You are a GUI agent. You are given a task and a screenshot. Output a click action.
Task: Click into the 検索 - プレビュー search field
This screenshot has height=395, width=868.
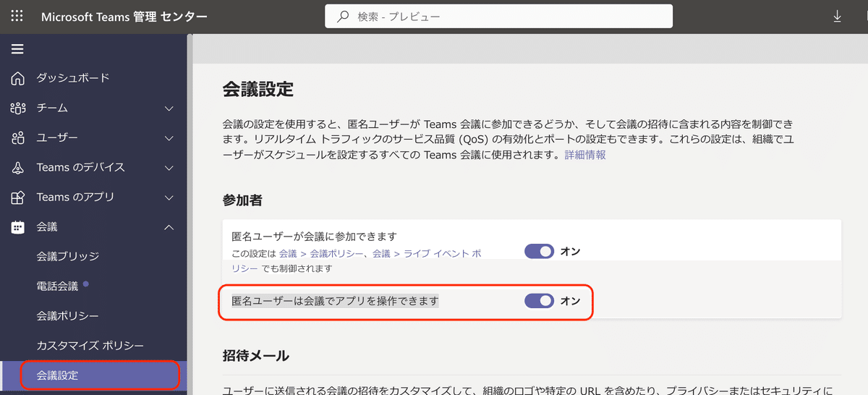[x=499, y=16]
